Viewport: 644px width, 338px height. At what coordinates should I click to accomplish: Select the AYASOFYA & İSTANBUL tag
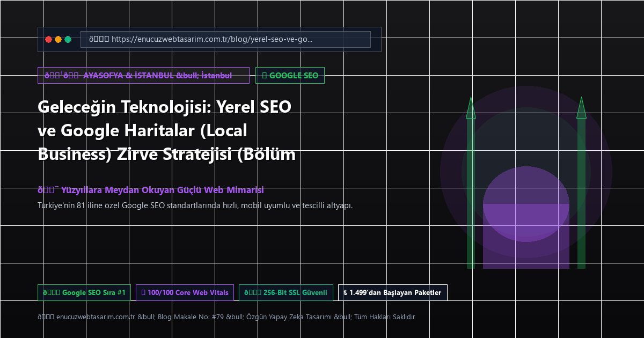coord(143,76)
